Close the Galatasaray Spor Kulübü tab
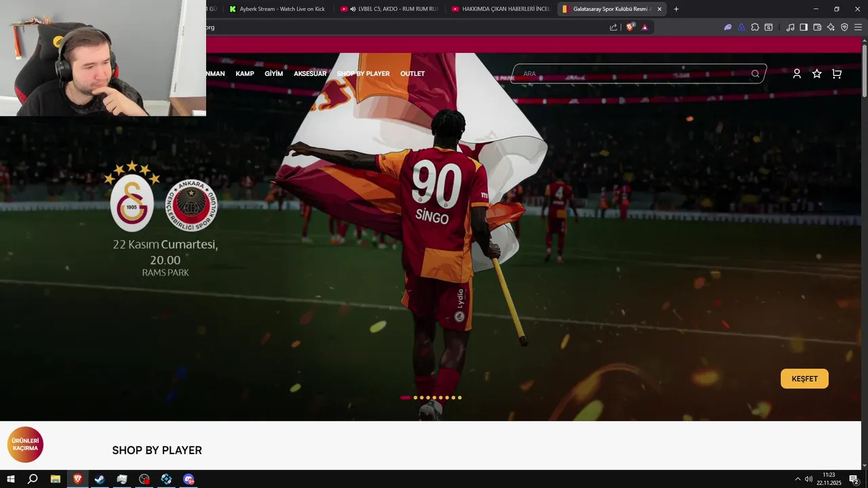Viewport: 868px width, 488px height. tap(659, 9)
